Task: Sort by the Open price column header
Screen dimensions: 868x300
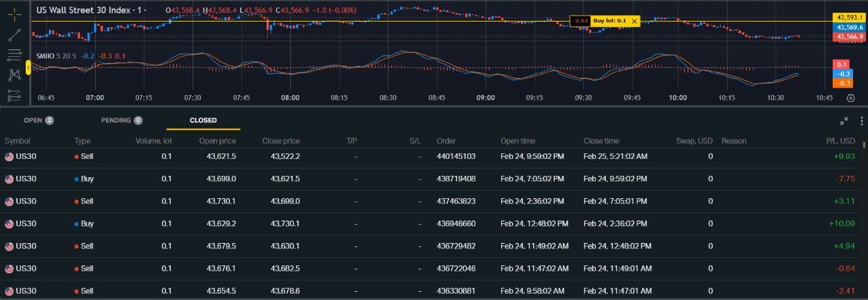Action: pyautogui.click(x=218, y=141)
